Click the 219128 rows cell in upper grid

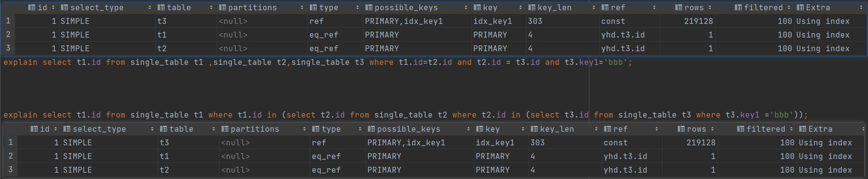(x=687, y=21)
